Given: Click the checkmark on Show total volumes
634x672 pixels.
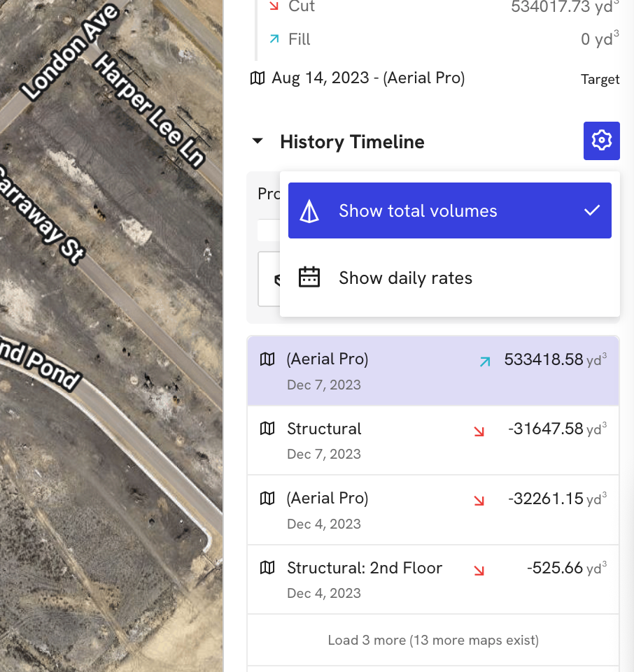Looking at the screenshot, I should [x=592, y=210].
